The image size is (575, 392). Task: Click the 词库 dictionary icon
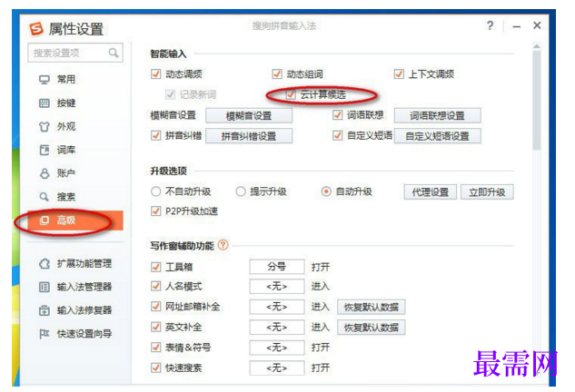click(44, 150)
